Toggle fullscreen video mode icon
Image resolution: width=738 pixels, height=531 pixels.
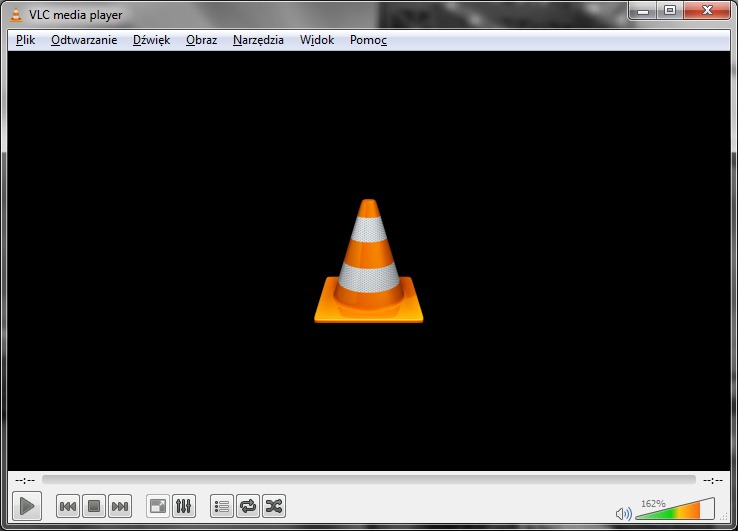158,506
